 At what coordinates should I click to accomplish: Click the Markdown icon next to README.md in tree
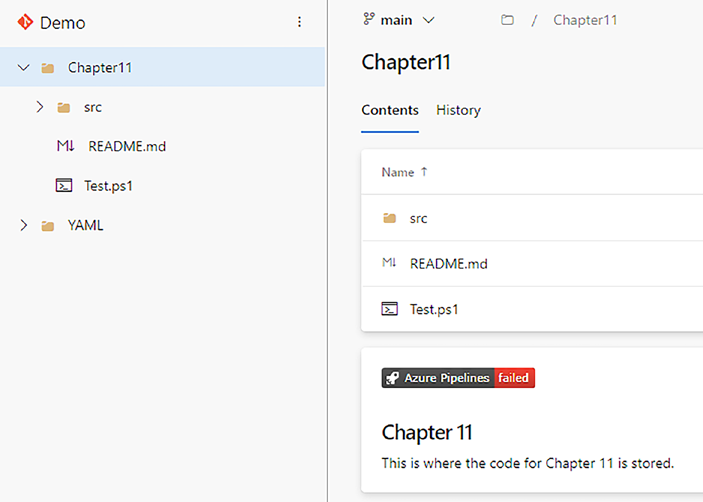pyautogui.click(x=66, y=146)
